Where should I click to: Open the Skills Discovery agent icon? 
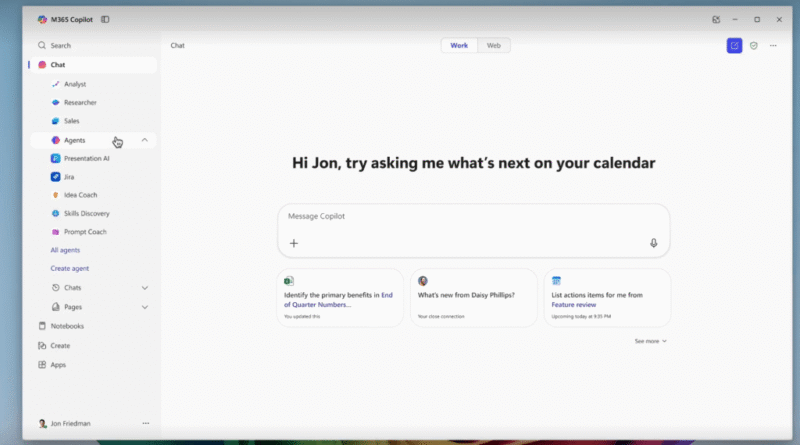click(56, 213)
